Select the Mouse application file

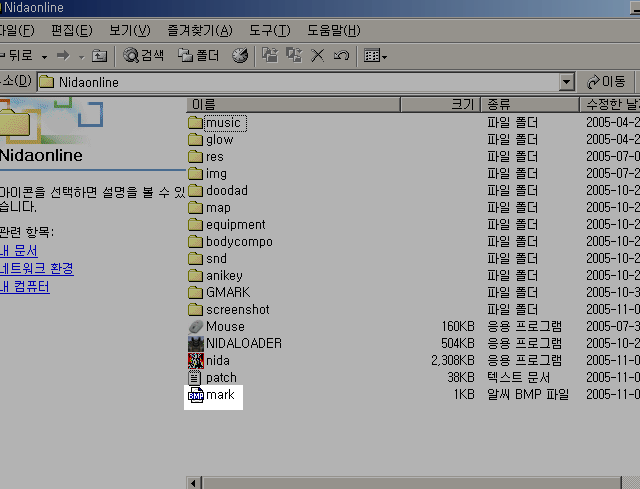[x=225, y=327]
